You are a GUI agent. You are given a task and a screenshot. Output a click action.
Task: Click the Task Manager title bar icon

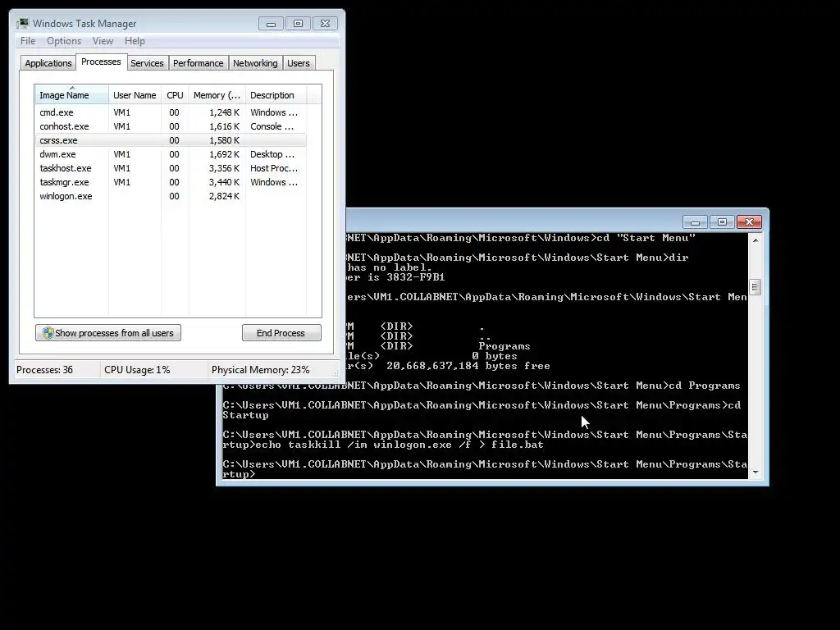coord(22,23)
